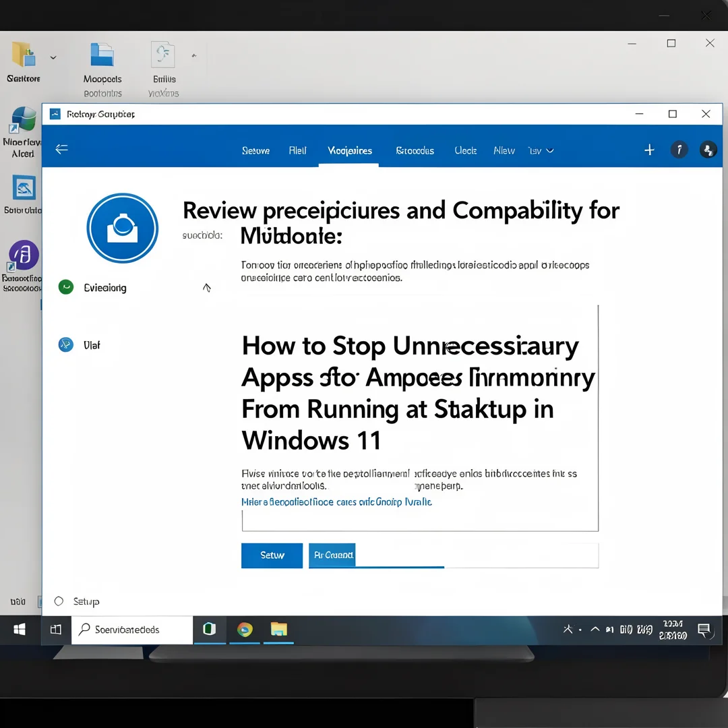Click the empty input box under the link

point(420,520)
